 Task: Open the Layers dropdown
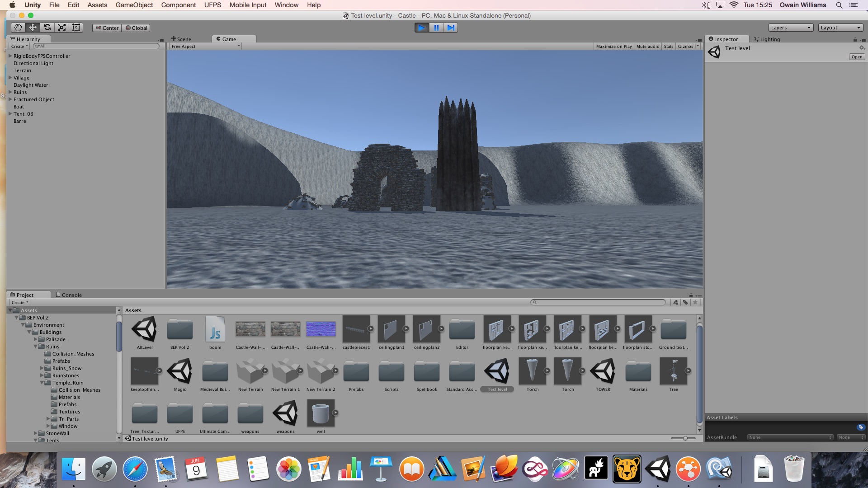click(791, 28)
